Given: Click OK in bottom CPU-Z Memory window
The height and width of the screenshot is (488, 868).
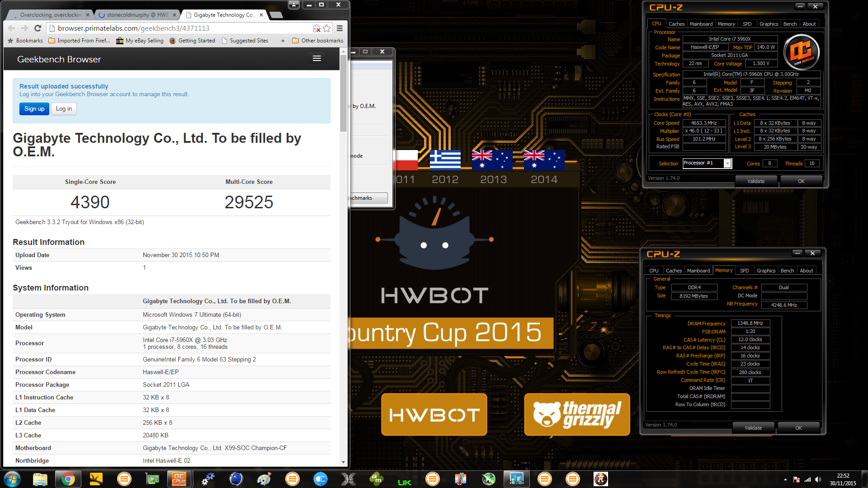Looking at the screenshot, I should tap(798, 428).
